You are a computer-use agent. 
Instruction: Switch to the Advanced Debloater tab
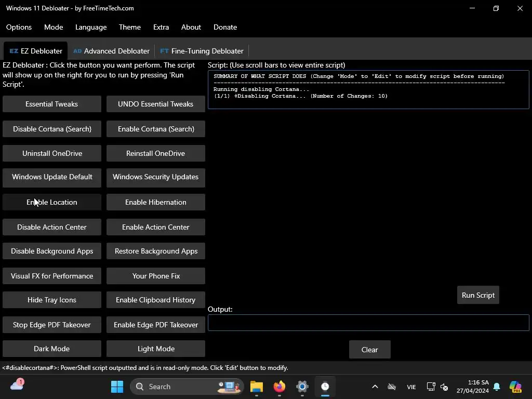point(111,51)
